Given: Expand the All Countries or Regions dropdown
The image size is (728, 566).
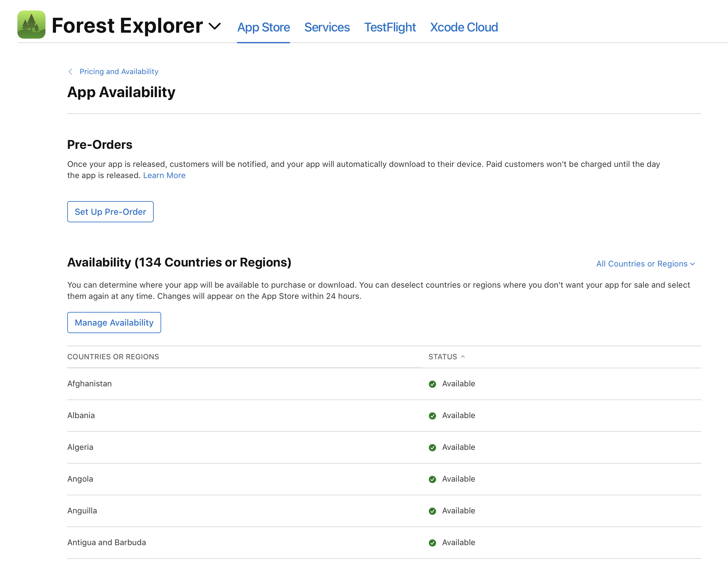Looking at the screenshot, I should pyautogui.click(x=645, y=263).
